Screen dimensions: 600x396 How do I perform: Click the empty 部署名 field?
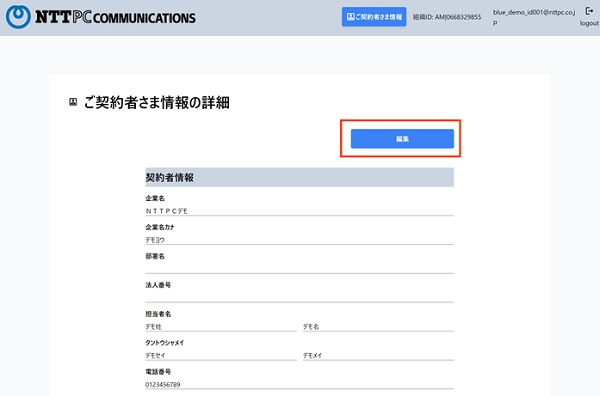299,269
